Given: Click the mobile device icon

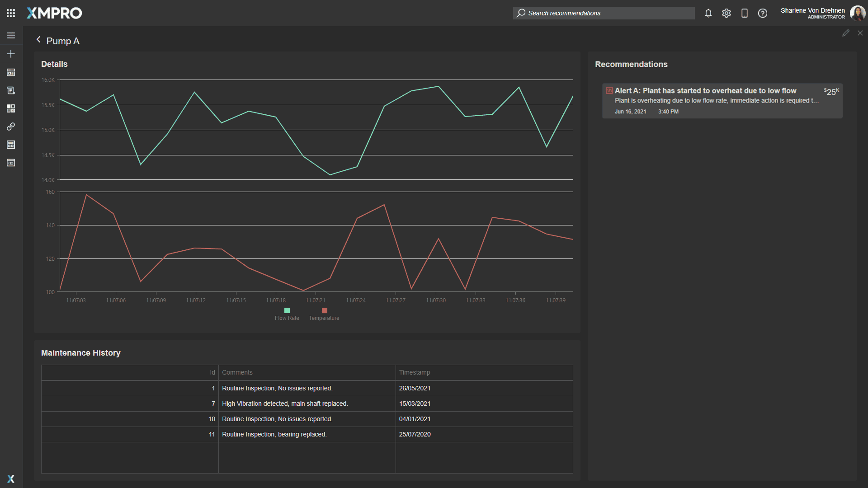Looking at the screenshot, I should point(745,13).
